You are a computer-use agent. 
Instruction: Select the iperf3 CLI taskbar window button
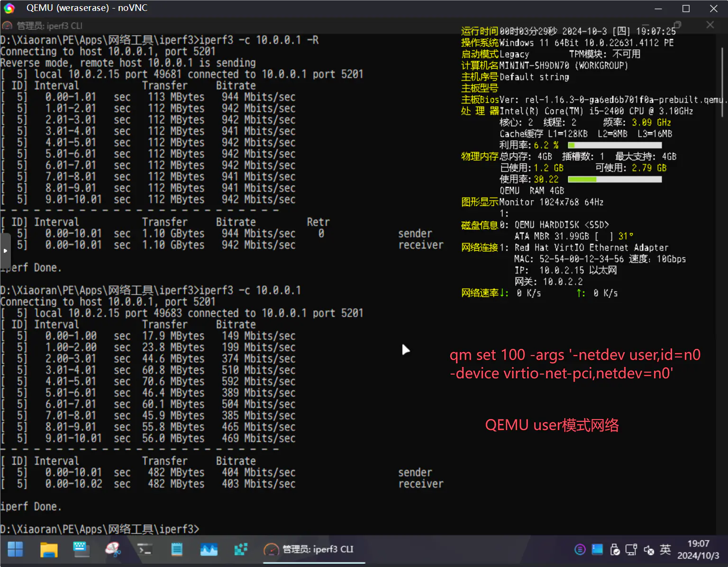(313, 549)
